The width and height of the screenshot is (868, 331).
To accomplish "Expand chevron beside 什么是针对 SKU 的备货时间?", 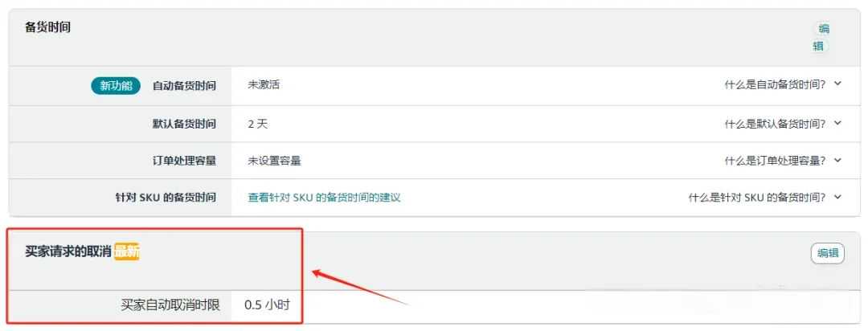I will tap(837, 197).
